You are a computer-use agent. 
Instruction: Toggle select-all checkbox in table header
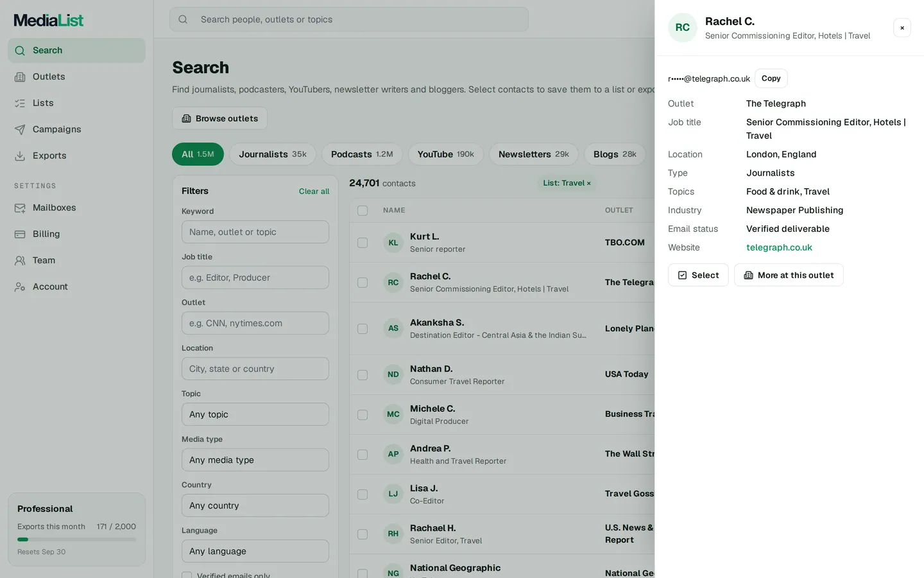point(363,211)
